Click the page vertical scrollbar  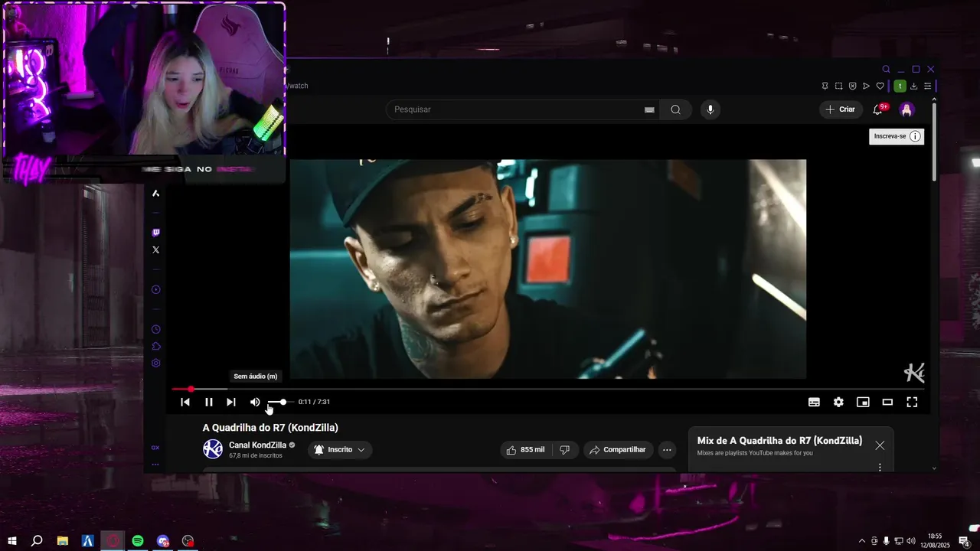click(934, 142)
